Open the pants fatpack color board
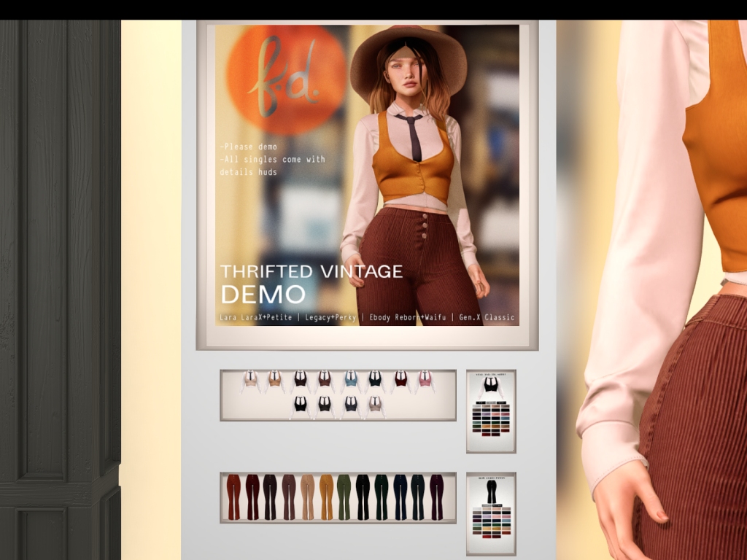 [491, 513]
